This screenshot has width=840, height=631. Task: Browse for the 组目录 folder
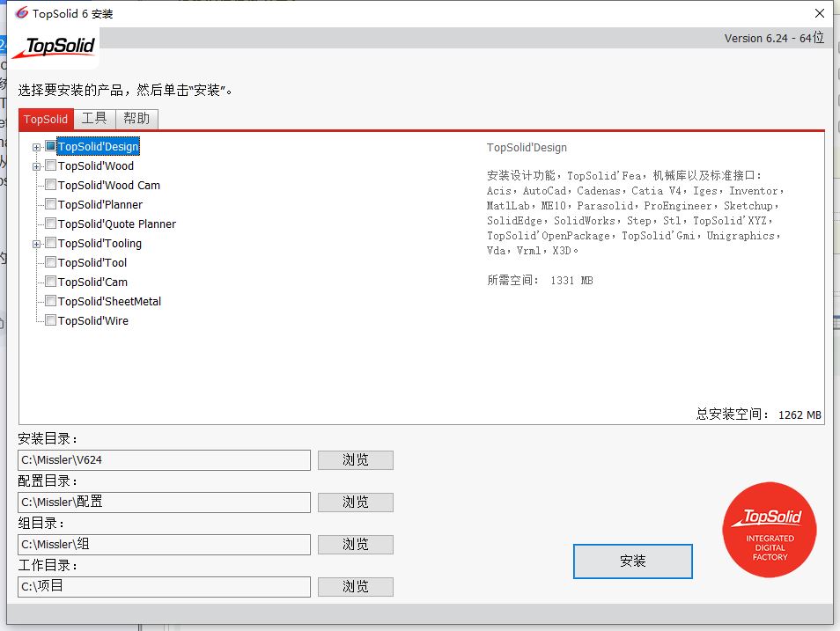[x=355, y=545]
